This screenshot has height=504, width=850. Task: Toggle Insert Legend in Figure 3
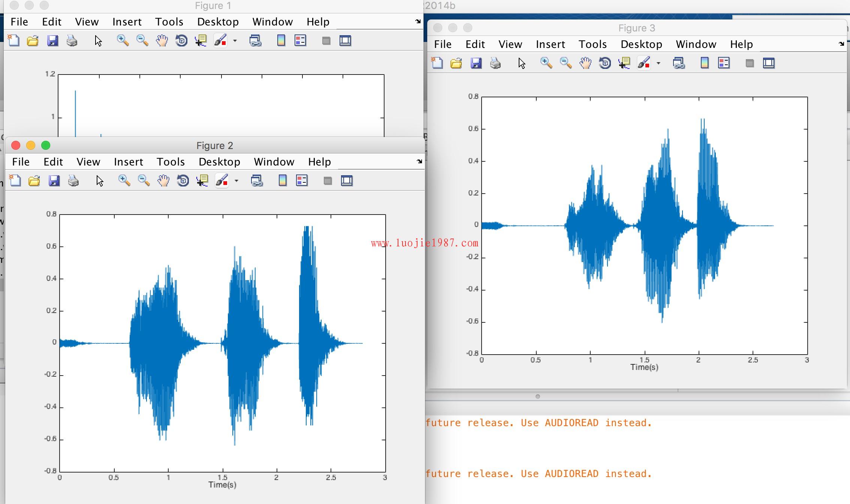[724, 63]
